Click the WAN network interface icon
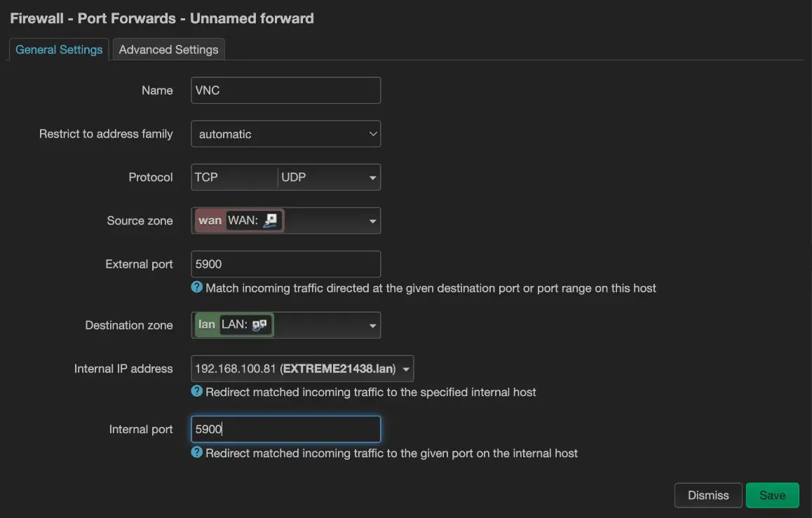 pos(271,221)
